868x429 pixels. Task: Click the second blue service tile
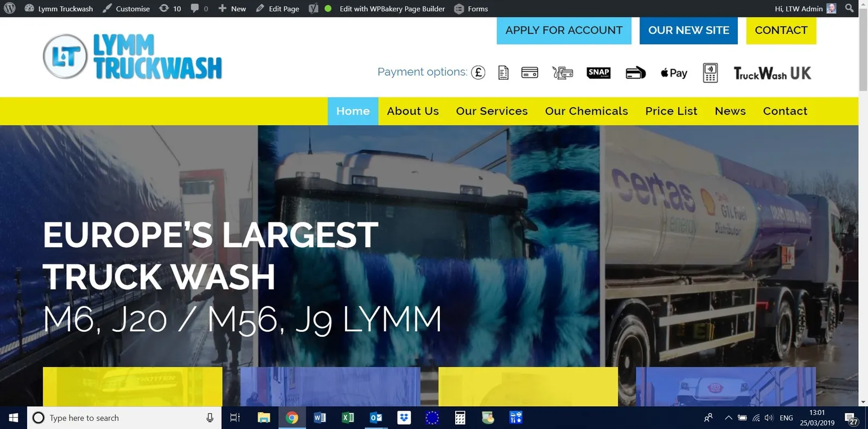click(x=330, y=387)
